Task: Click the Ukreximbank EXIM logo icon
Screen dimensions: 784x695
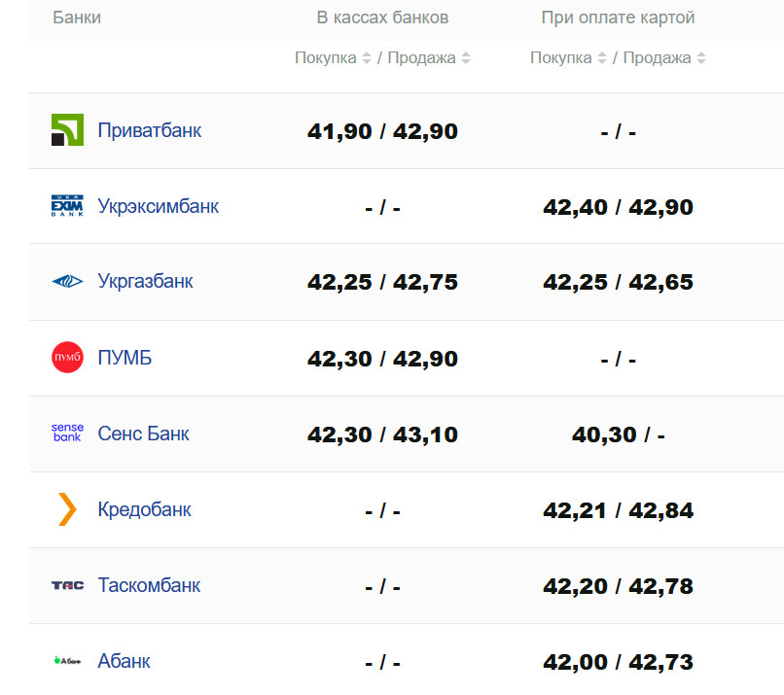Action: pos(67,206)
